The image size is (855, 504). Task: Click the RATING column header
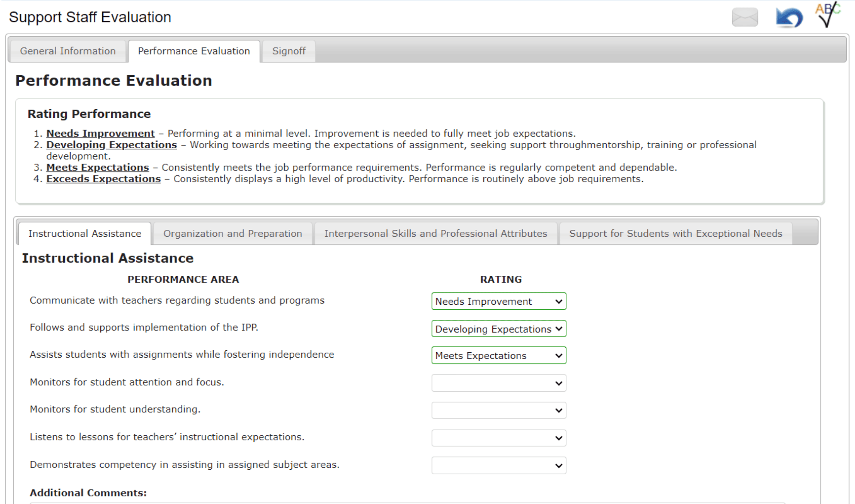coord(501,279)
